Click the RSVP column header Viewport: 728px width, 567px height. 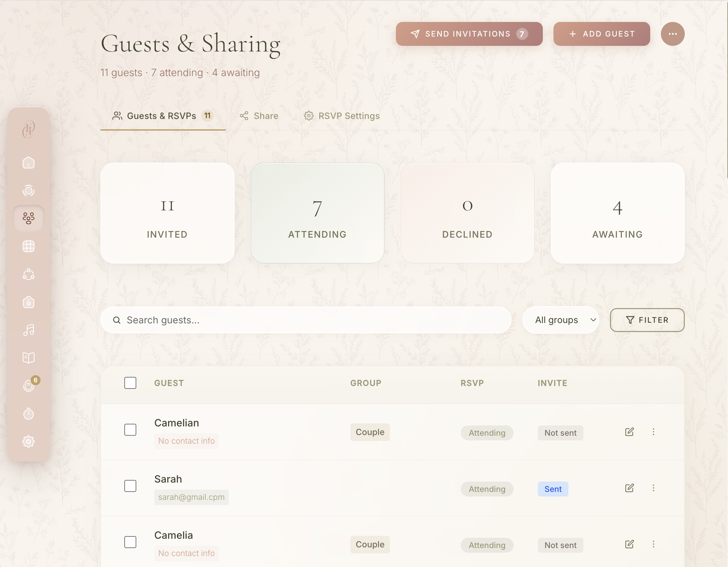click(472, 383)
